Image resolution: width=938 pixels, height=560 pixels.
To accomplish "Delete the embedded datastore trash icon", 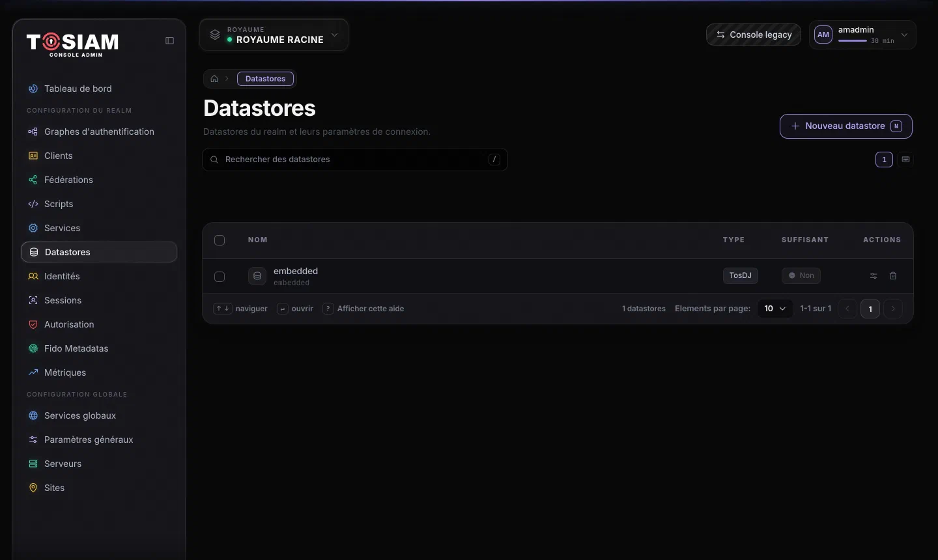I will click(x=893, y=276).
